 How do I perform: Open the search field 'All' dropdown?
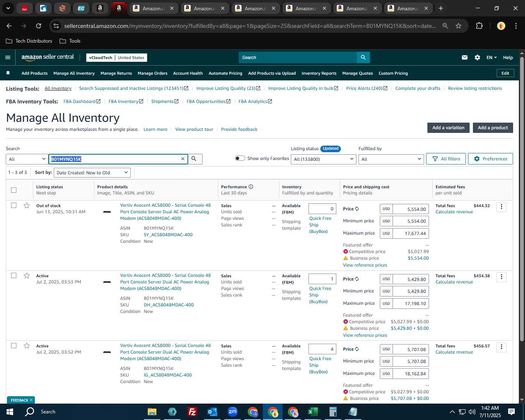(27, 159)
